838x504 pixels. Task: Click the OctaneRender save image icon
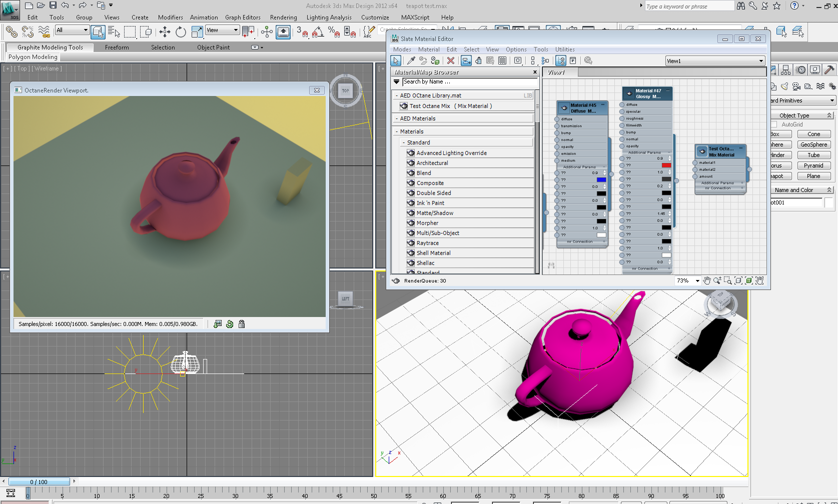coord(218,324)
